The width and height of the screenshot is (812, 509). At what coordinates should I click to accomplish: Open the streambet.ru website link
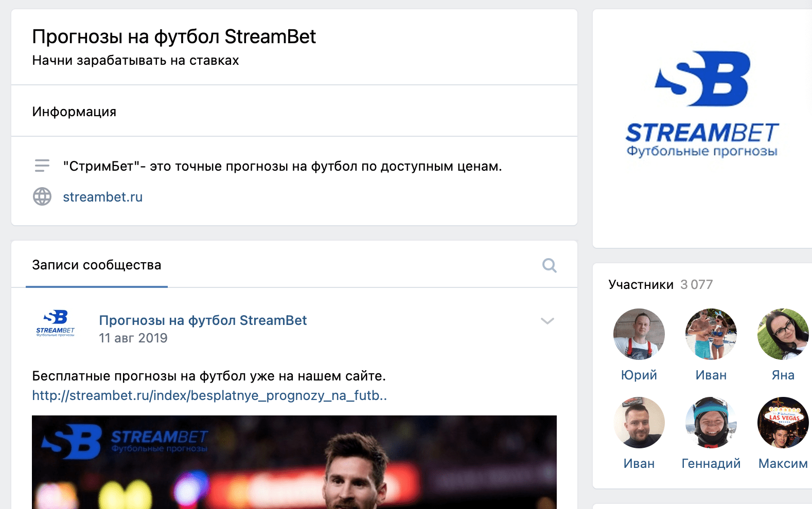tap(102, 197)
